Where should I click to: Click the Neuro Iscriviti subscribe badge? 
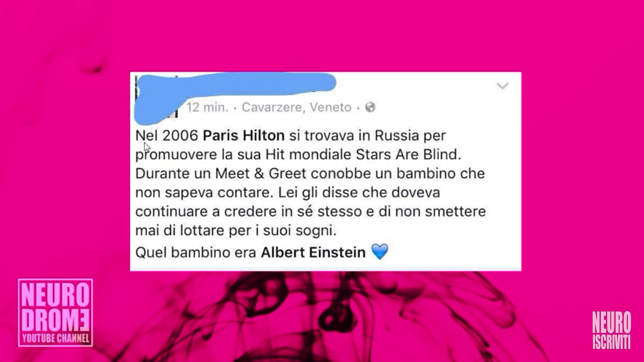(x=611, y=330)
